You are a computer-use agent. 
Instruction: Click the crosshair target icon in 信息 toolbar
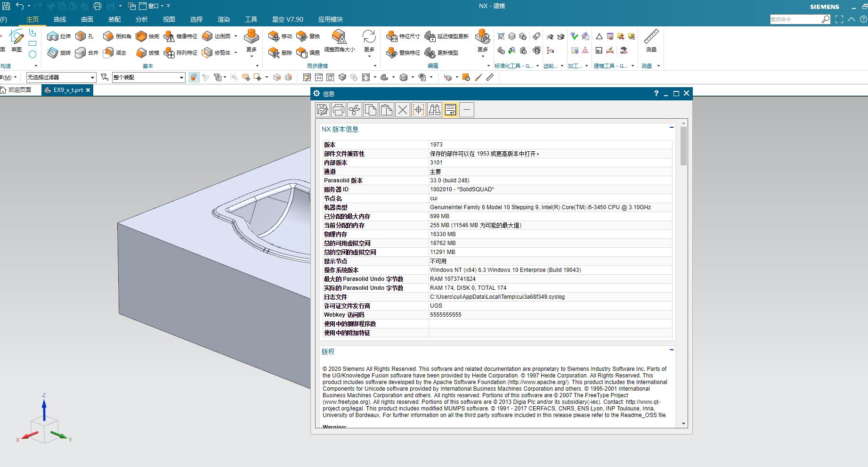[419, 110]
